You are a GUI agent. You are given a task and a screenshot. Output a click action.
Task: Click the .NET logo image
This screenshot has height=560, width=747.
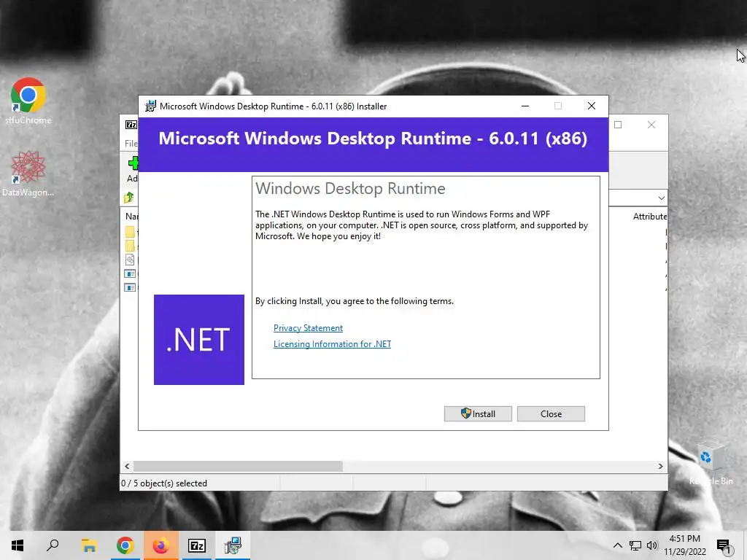click(199, 340)
